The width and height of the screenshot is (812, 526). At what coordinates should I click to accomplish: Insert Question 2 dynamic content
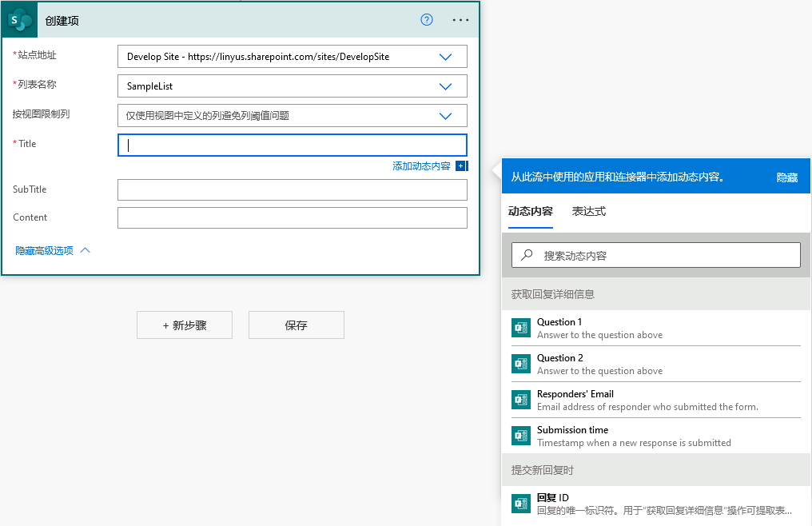[x=655, y=364]
